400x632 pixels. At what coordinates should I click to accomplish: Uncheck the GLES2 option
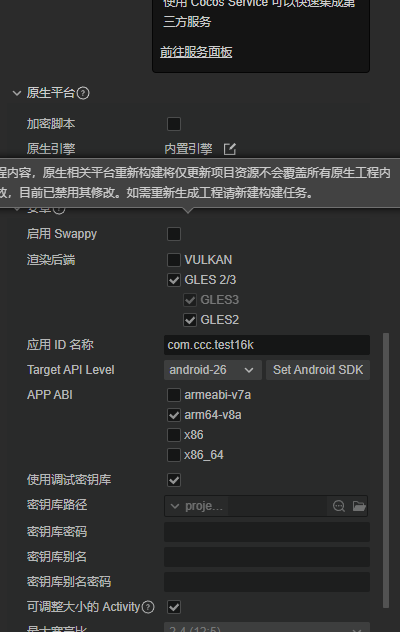coord(190,320)
